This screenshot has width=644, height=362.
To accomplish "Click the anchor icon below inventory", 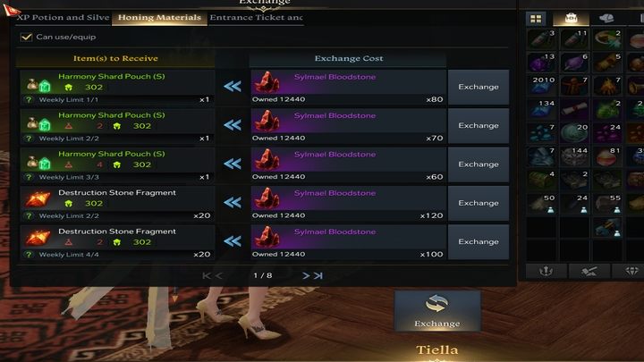I will 546,271.
